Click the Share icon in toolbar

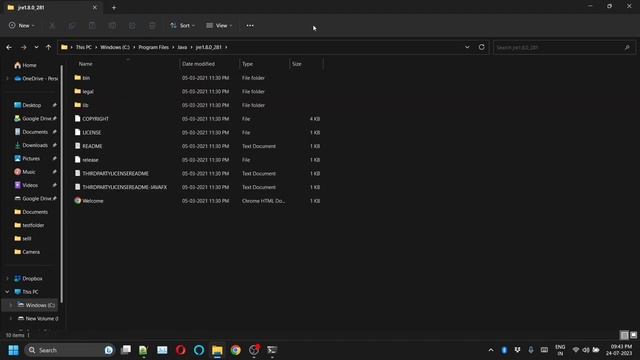coord(132,25)
